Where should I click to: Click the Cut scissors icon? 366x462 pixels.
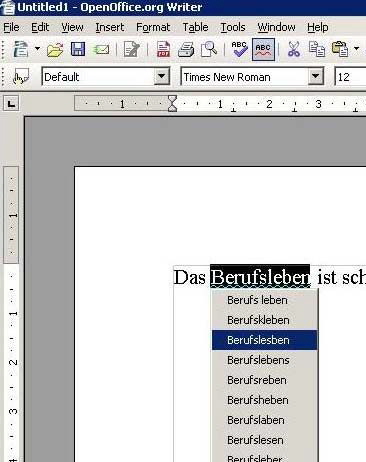coord(293,49)
